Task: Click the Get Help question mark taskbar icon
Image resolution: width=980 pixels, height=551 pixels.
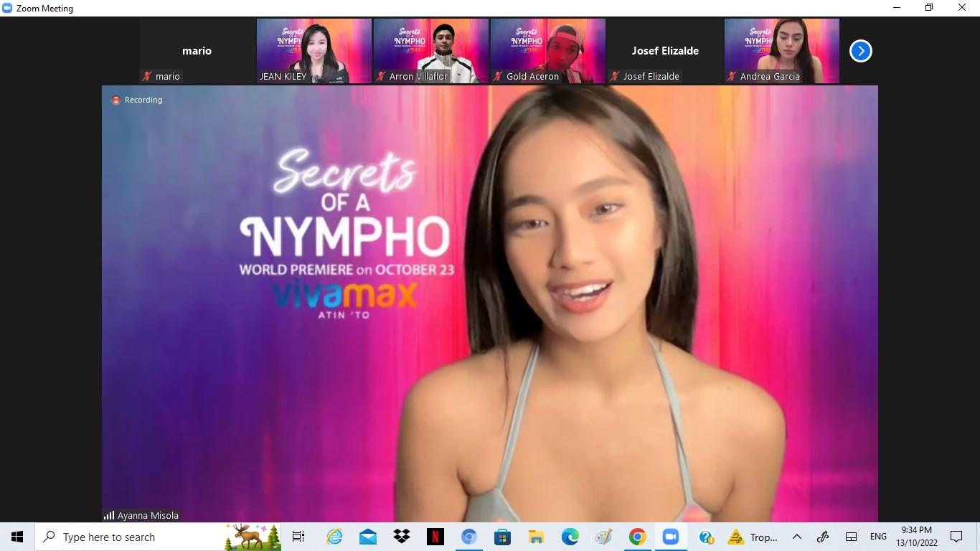Action: point(707,537)
